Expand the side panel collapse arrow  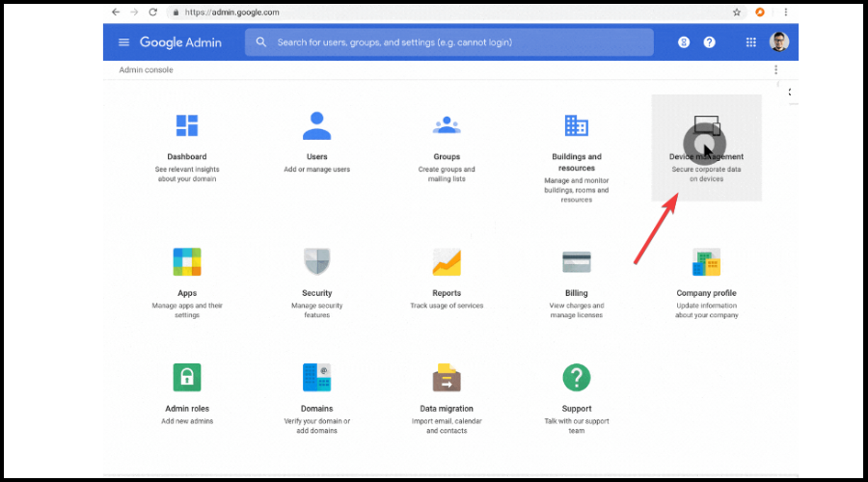point(790,93)
